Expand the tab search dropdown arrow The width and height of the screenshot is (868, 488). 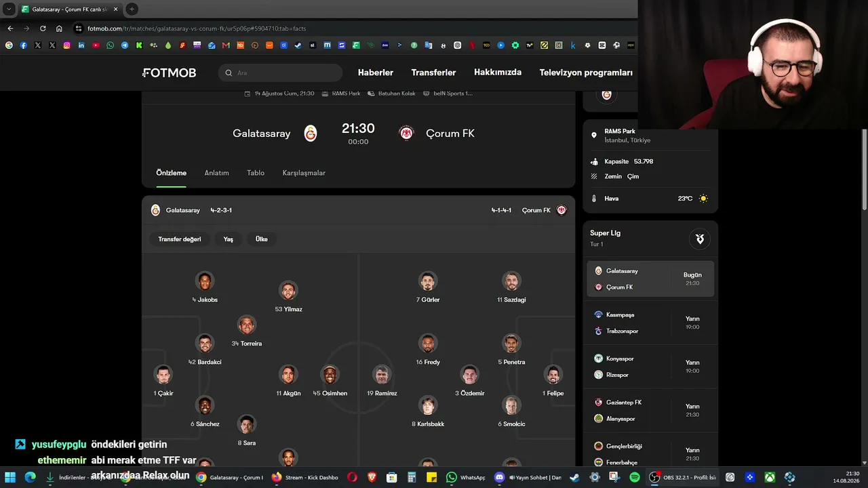tap(9, 9)
